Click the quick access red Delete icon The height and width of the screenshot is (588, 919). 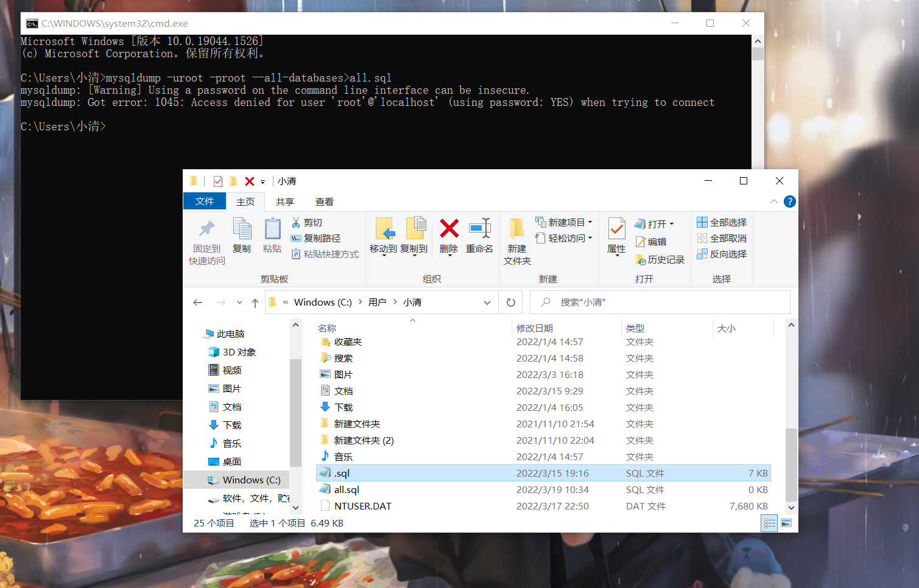click(x=250, y=181)
